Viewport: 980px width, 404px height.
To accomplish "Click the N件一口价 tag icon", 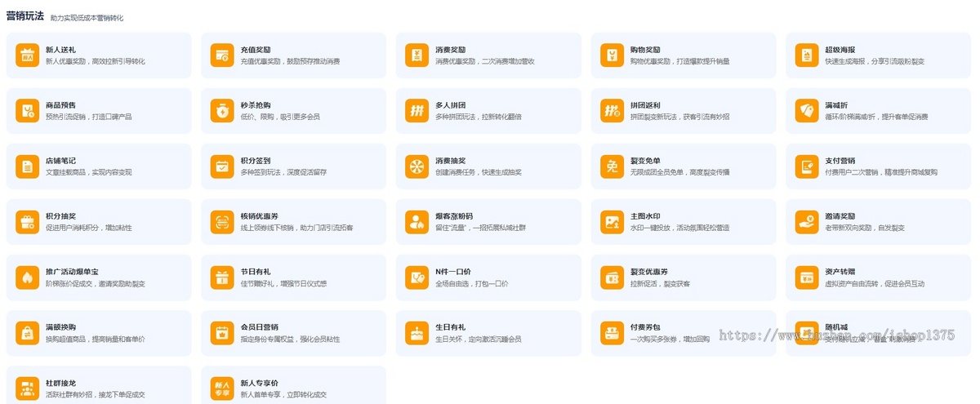I will [417, 277].
